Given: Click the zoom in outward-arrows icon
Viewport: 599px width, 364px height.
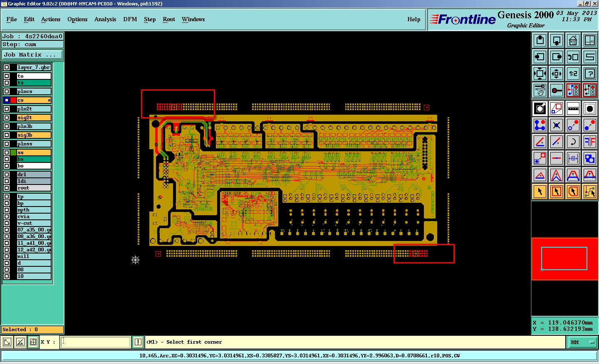Looking at the screenshot, I should [540, 74].
